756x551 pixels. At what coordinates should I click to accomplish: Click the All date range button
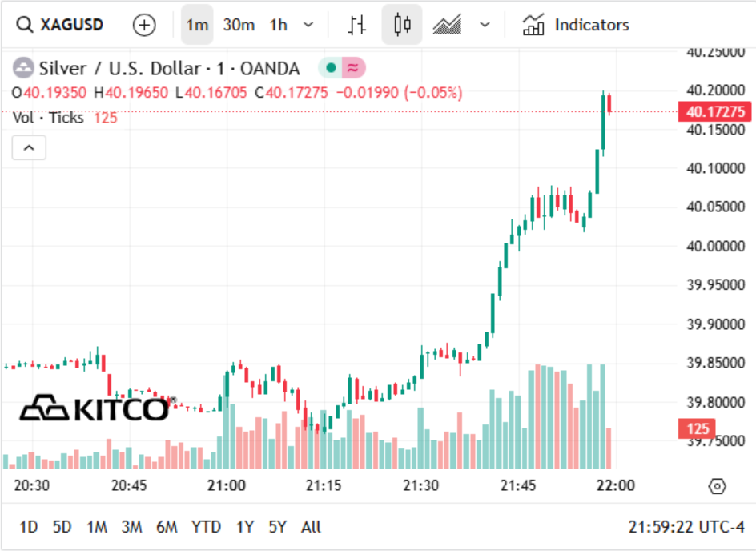[x=311, y=527]
